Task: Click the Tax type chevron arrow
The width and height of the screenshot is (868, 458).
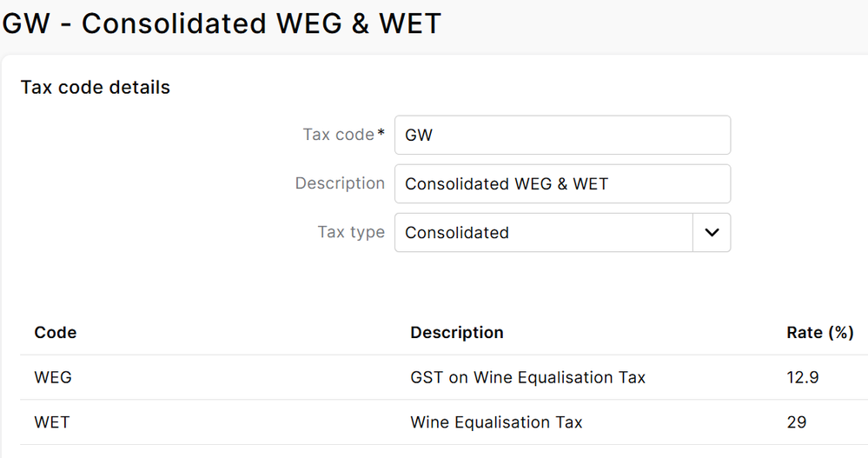Action: click(x=712, y=233)
